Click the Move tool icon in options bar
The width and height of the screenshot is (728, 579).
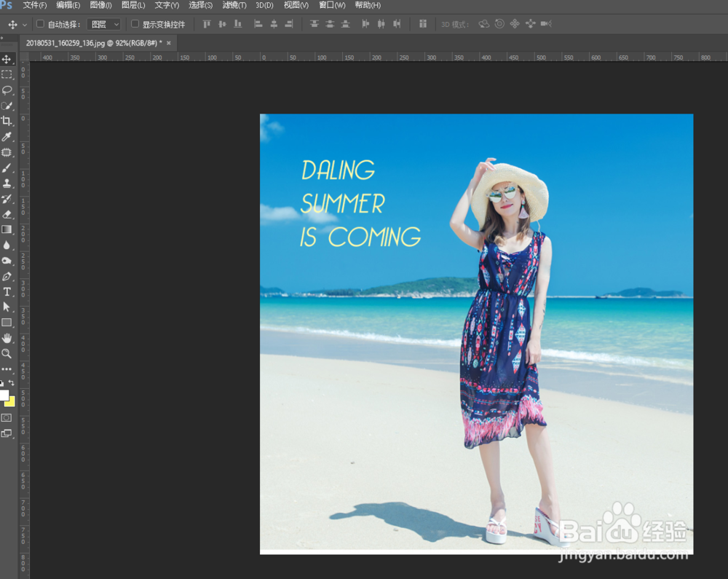pos(12,24)
